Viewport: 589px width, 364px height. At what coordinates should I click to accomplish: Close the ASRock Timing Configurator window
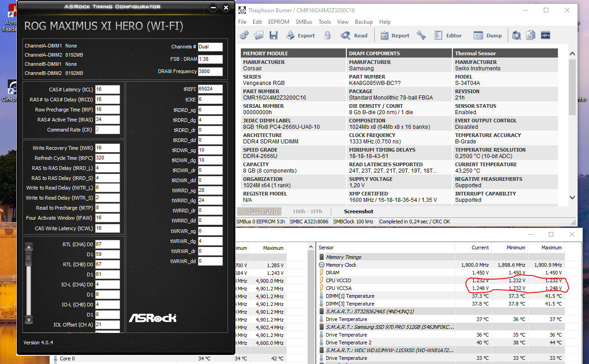point(226,8)
